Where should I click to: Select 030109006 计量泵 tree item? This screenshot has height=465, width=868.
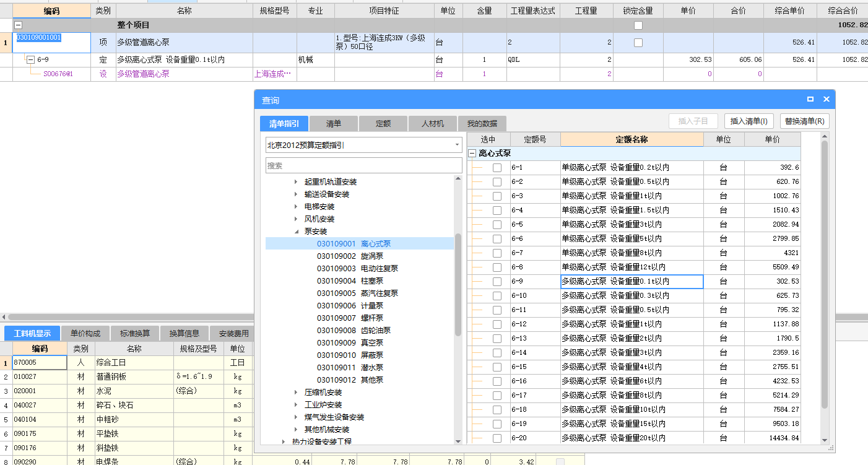[350, 306]
